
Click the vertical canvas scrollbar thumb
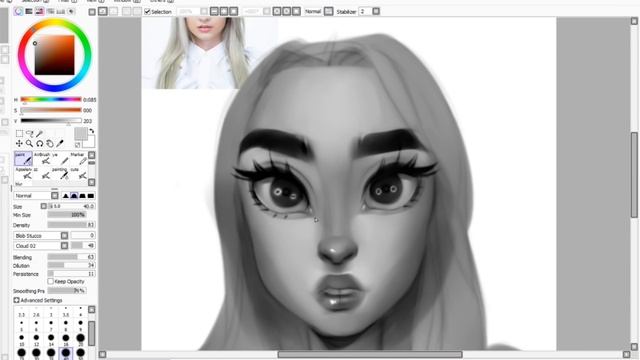point(634,175)
